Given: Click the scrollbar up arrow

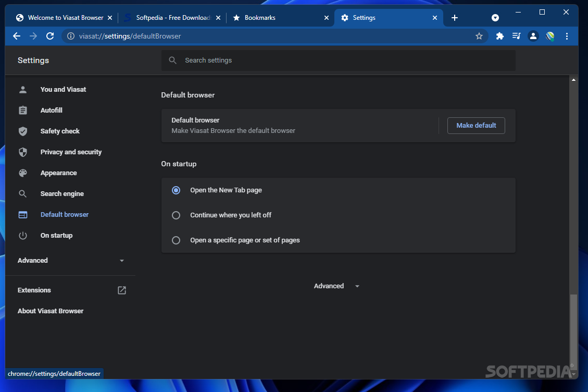Looking at the screenshot, I should point(573,80).
